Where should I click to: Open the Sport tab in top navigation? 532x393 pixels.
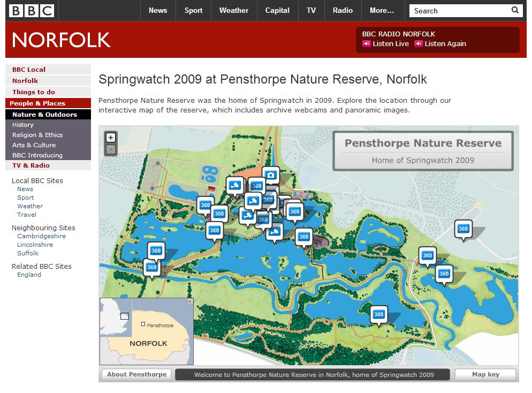point(194,10)
